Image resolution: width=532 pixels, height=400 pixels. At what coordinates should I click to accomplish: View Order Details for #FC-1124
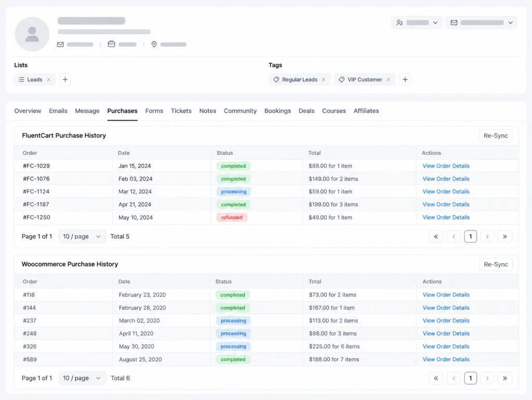point(446,191)
